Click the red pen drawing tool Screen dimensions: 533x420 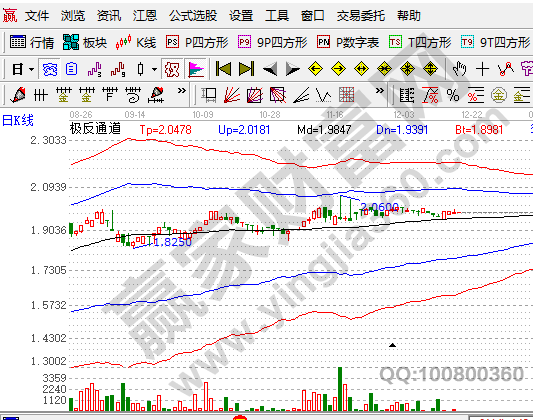[x=18, y=95]
